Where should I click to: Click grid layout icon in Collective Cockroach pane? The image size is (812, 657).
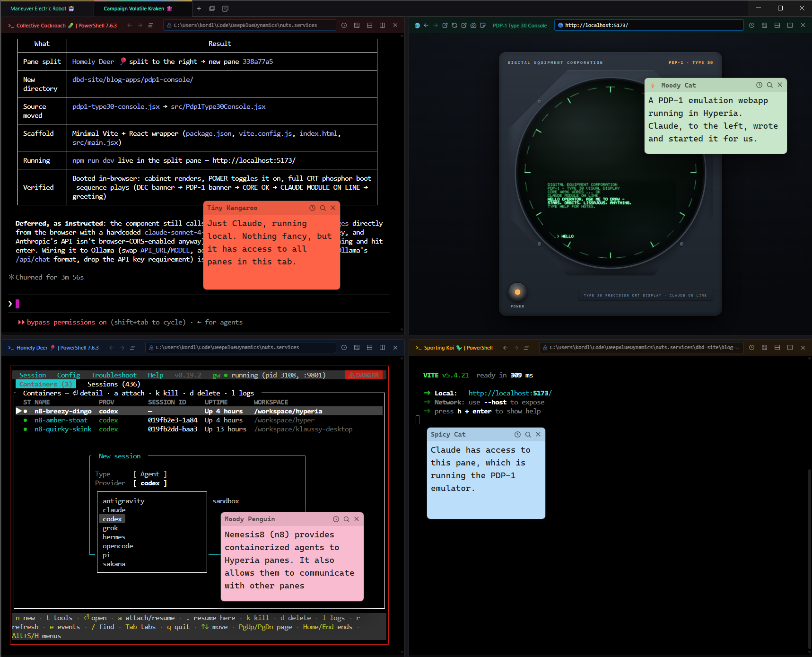357,26
